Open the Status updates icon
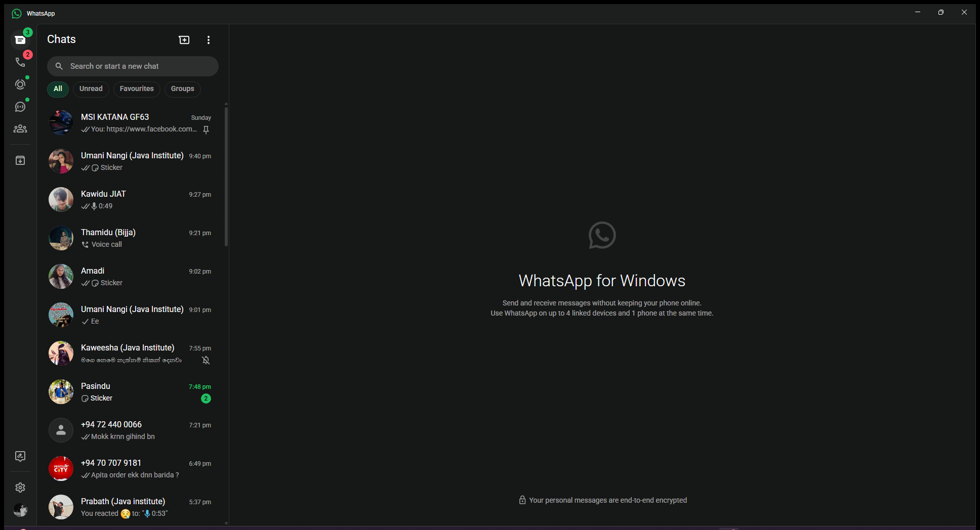 click(x=20, y=84)
